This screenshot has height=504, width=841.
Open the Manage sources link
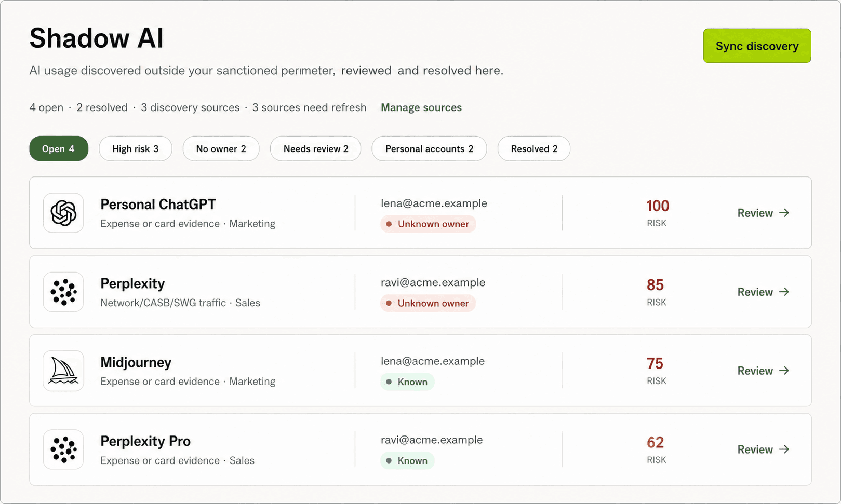421,107
